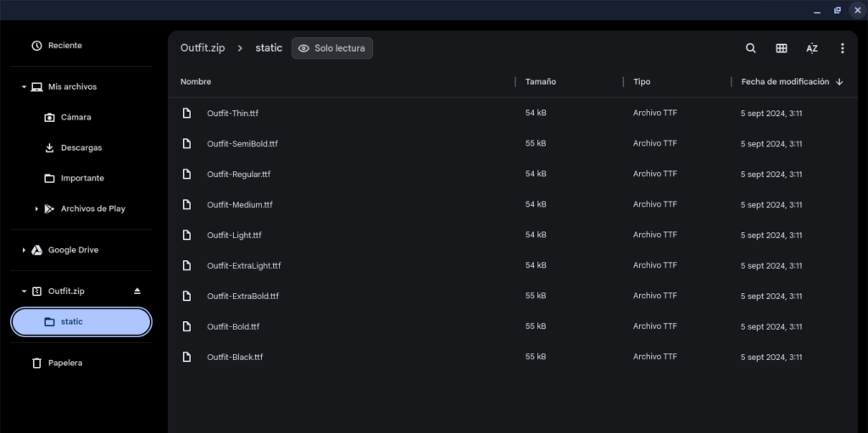868x433 pixels.
Task: Expand Google Drive in sidebar
Action: click(24, 250)
